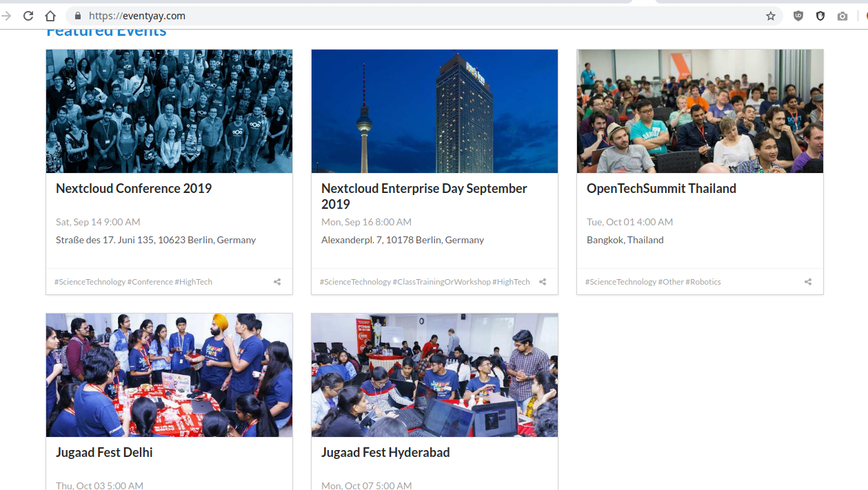Click the camera screenshot extension icon
The width and height of the screenshot is (868, 490).
pyautogui.click(x=842, y=15)
